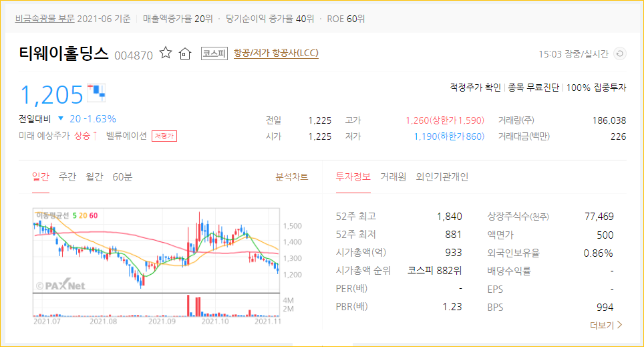The image size is (644, 347).
Task: Click the 당기순이익 증가율 40위 ranking text
Action: pos(270,19)
